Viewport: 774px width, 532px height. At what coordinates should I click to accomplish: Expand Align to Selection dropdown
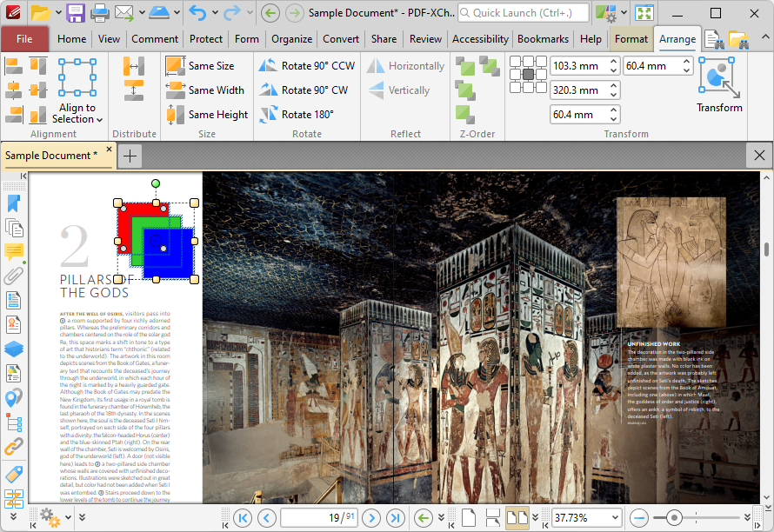(x=77, y=113)
